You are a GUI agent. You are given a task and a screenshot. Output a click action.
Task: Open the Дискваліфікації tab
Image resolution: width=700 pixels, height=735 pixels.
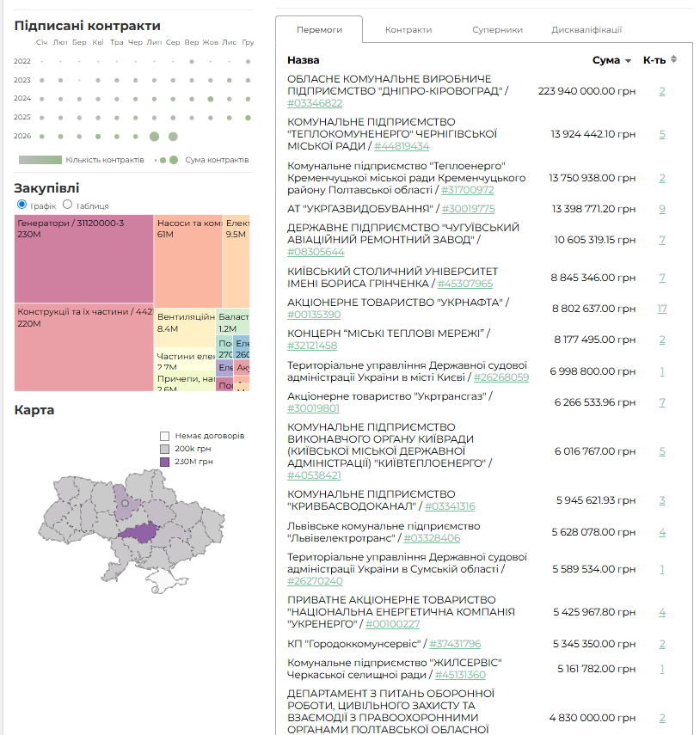(x=586, y=29)
